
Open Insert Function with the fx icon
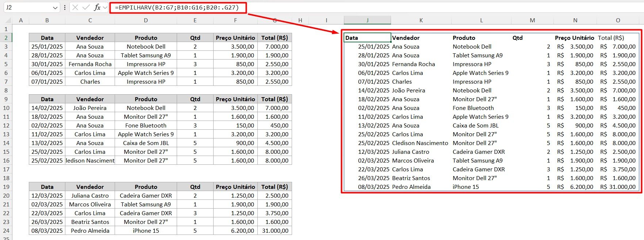(x=97, y=7)
